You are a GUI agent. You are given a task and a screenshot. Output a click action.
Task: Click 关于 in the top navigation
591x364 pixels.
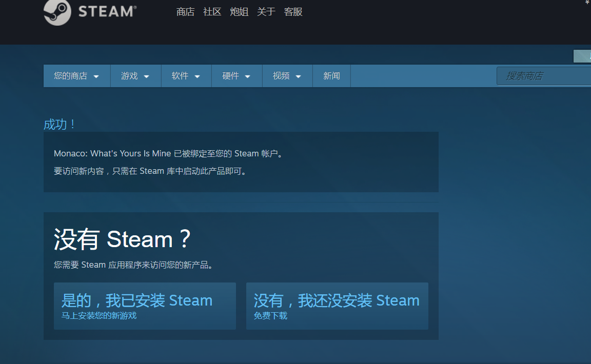coord(266,12)
